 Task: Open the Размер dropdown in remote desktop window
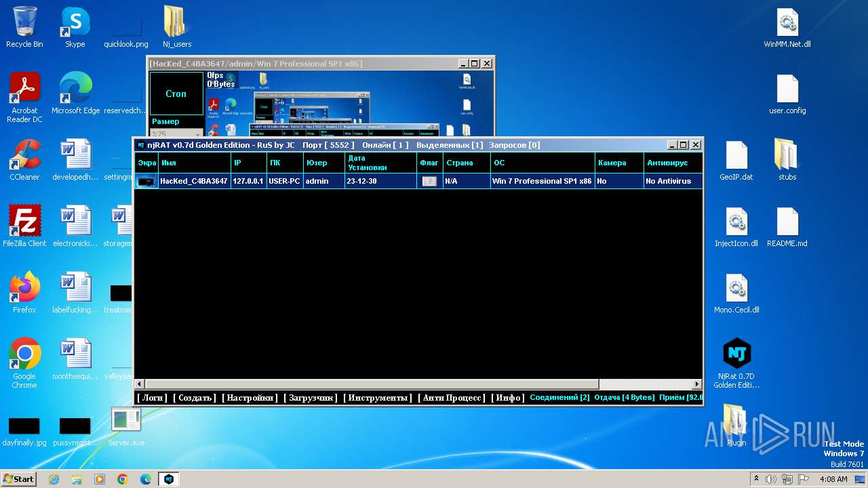pyautogui.click(x=176, y=134)
